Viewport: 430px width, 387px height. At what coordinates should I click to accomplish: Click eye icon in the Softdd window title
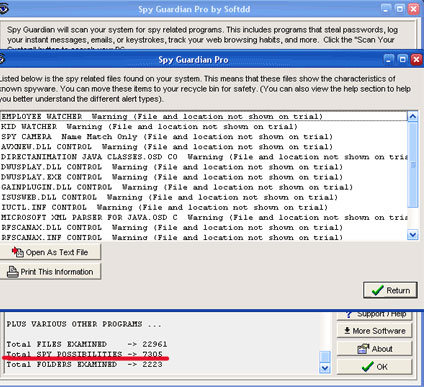(x=3, y=9)
